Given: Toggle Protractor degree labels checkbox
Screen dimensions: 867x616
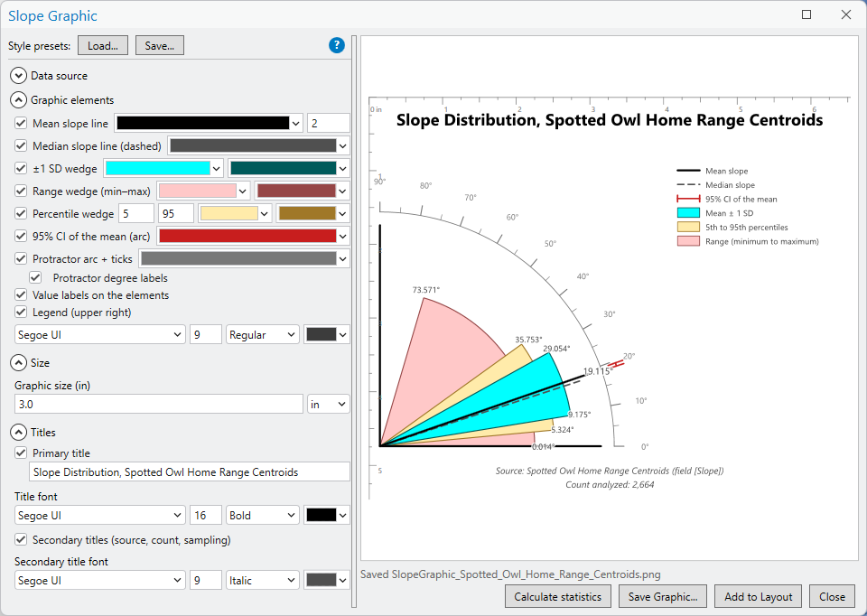Looking at the screenshot, I should click(35, 277).
